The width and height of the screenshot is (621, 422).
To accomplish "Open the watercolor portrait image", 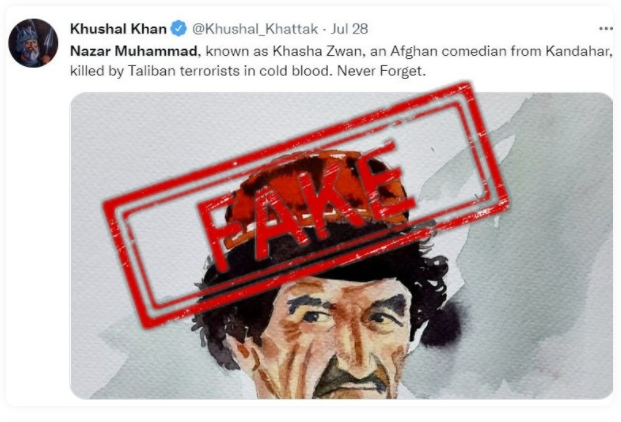I will click(x=341, y=245).
